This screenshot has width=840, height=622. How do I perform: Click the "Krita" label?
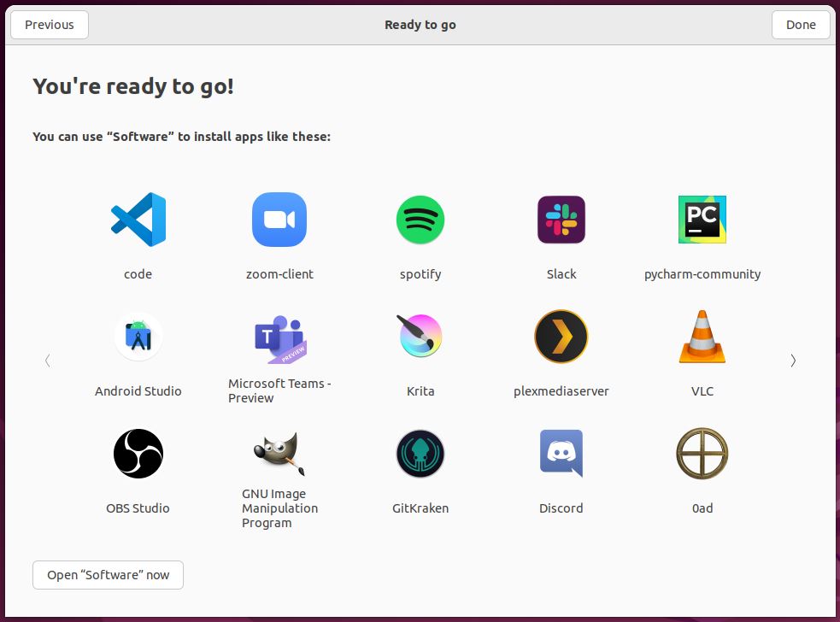click(420, 391)
